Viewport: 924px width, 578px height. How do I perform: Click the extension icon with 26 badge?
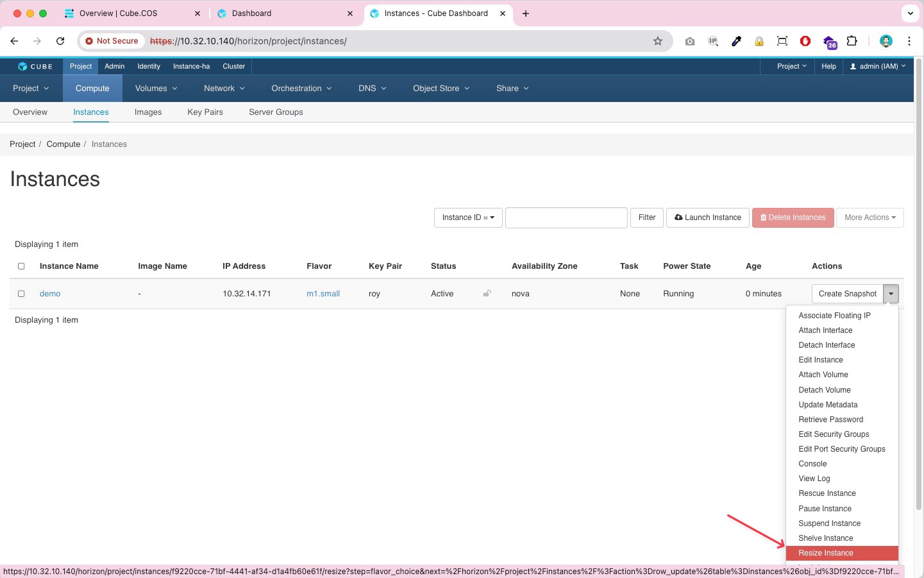pos(829,42)
